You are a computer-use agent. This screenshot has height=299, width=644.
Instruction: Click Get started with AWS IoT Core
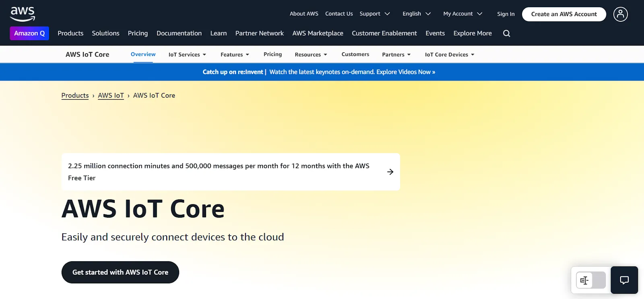click(x=120, y=272)
